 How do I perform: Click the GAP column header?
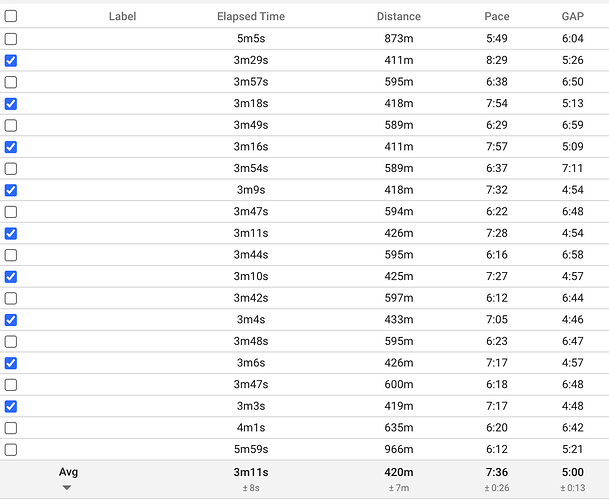[x=572, y=16]
